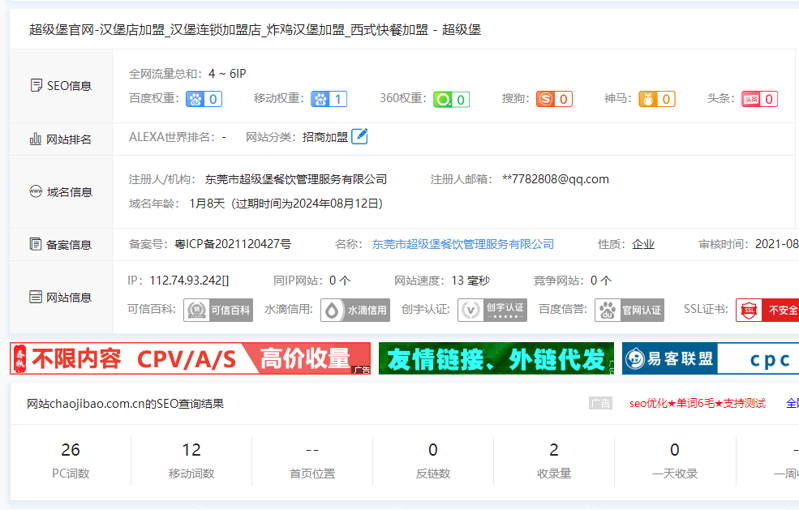Edit the website category 招商加盟 with the pencil icon
Viewport: 799px width, 510px height.
click(x=360, y=137)
